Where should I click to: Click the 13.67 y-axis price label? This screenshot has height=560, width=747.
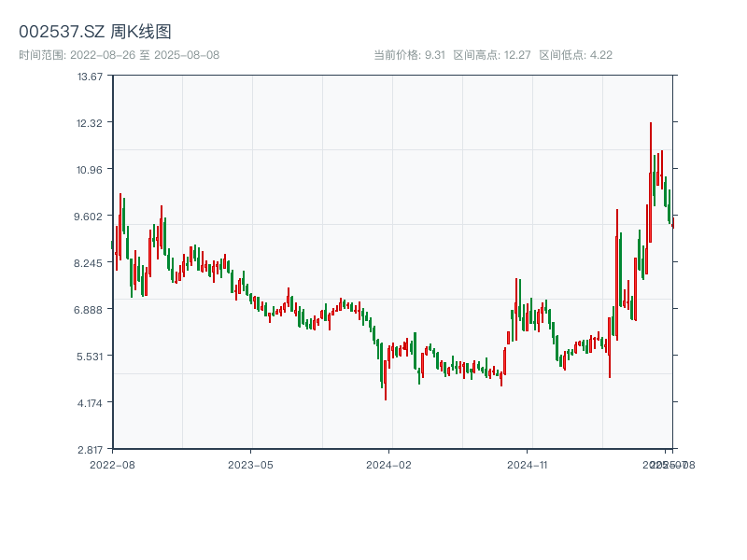tap(91, 77)
